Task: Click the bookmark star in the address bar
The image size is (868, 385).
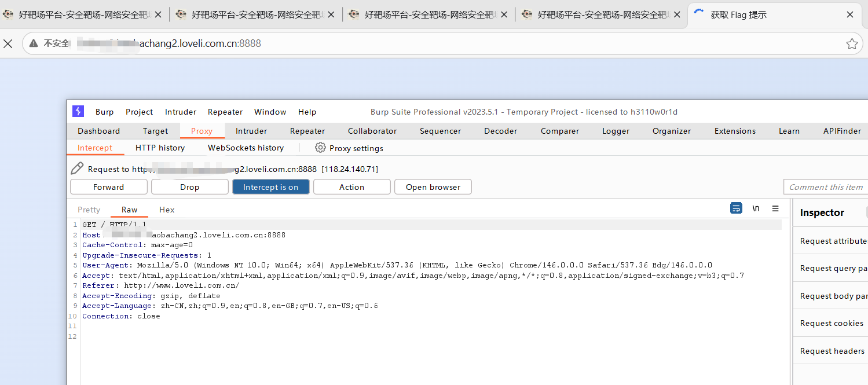Action: (x=852, y=43)
